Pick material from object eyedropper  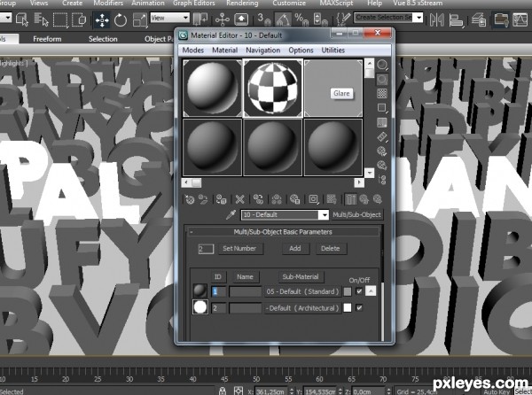[x=231, y=214]
